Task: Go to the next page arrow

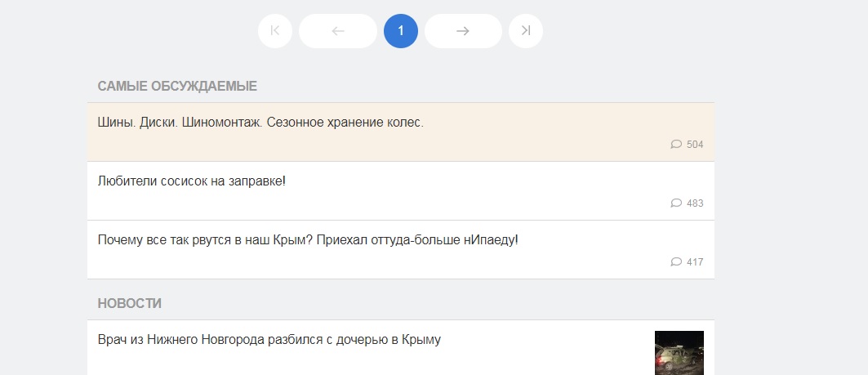Action: coord(463,31)
